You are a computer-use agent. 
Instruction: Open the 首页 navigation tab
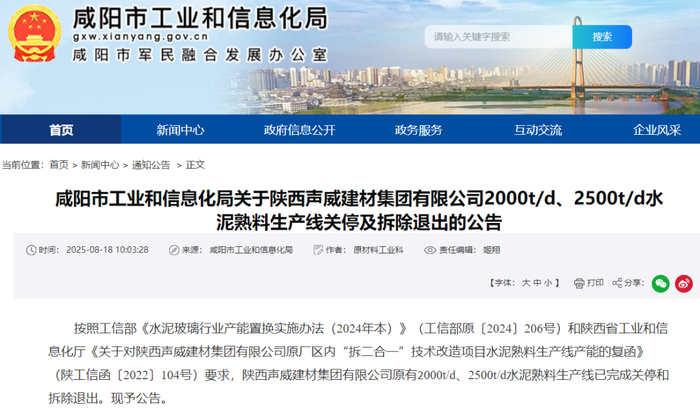pyautogui.click(x=61, y=130)
